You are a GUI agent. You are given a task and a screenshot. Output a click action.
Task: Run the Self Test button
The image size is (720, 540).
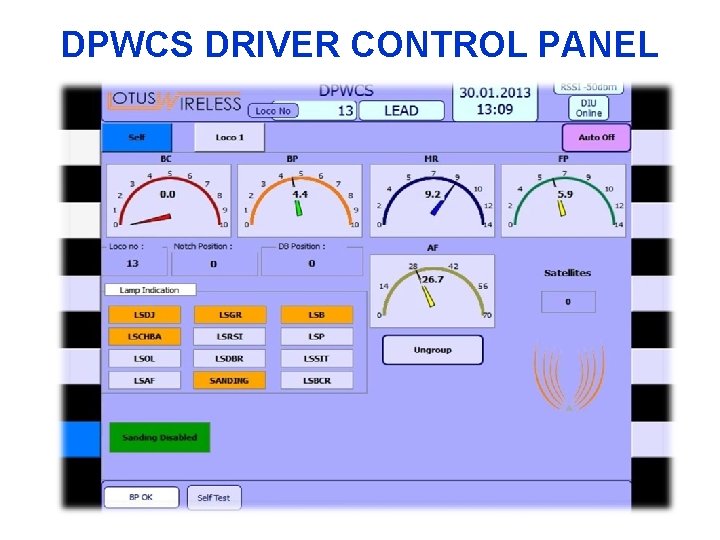point(214,497)
